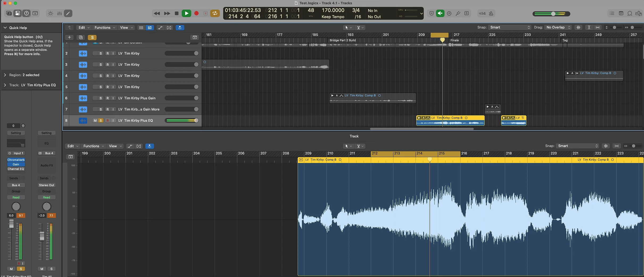Click the Stop transport button
Viewport: 644px width, 277px height.
click(x=176, y=13)
